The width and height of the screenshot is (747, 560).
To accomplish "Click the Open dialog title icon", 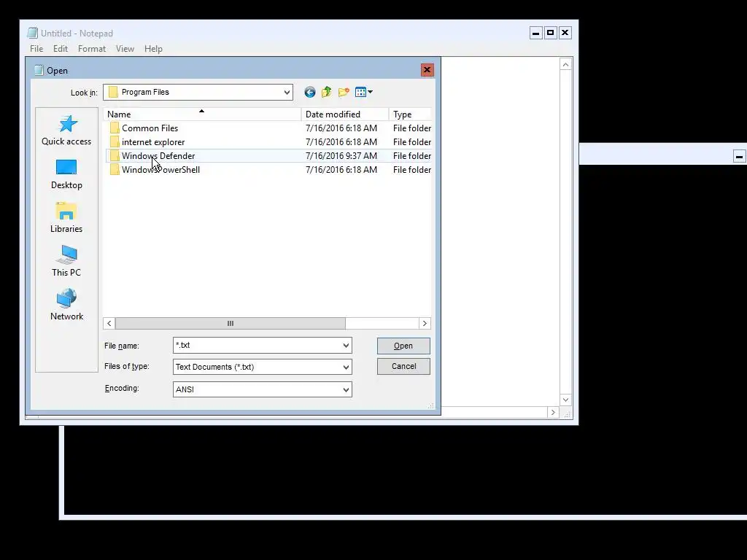I will [x=39, y=71].
